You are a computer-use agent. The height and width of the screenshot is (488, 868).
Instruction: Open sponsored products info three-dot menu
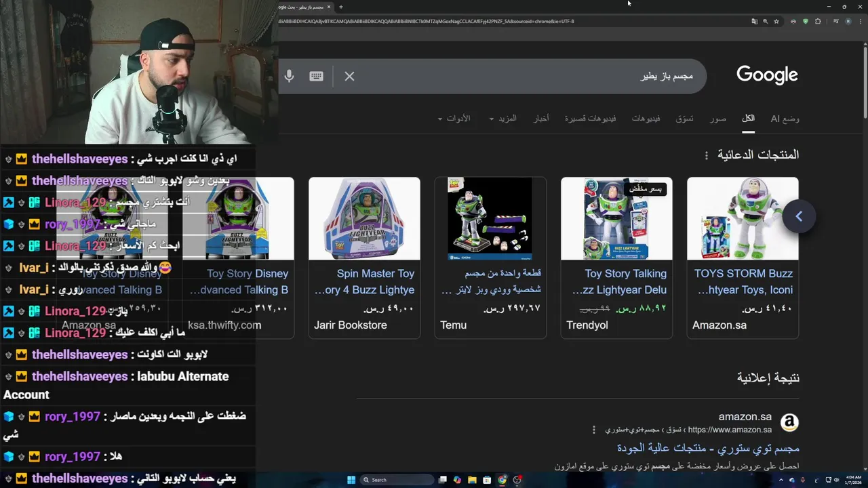tap(706, 155)
